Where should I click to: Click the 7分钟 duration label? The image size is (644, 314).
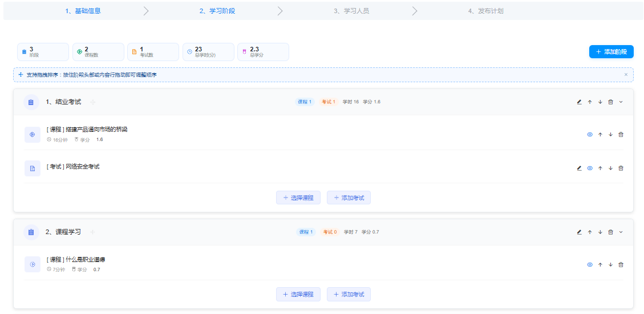(x=56, y=269)
